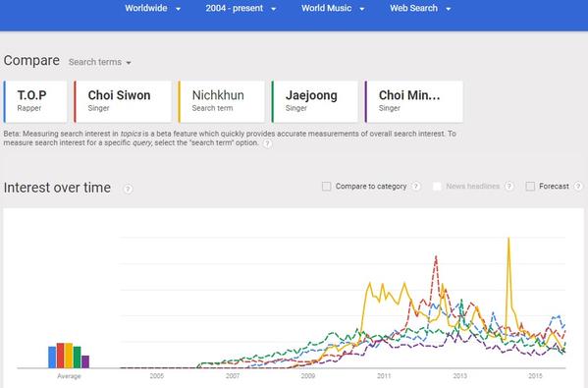The image size is (588, 388).
Task: Select the Jaejoong Singer term card
Action: tap(315, 102)
